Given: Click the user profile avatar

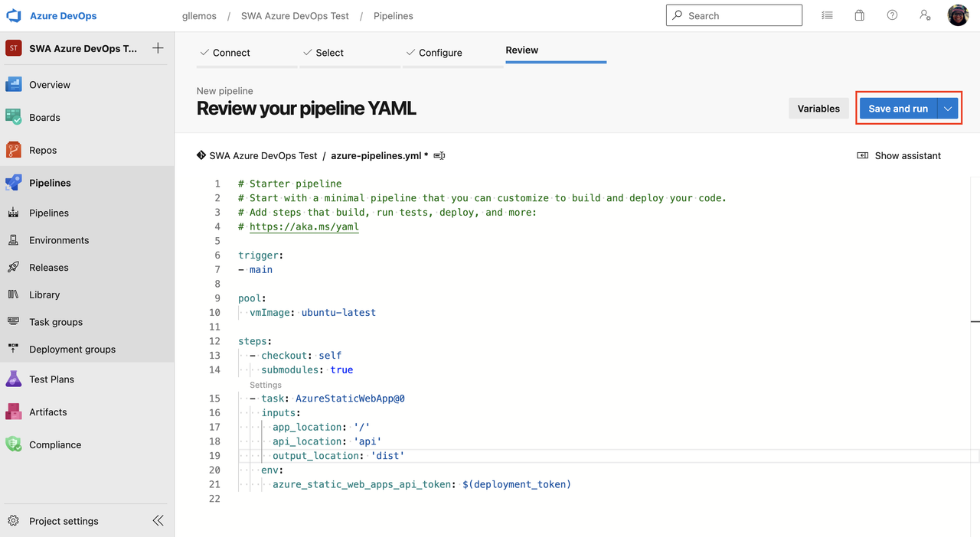Looking at the screenshot, I should click(x=958, y=15).
